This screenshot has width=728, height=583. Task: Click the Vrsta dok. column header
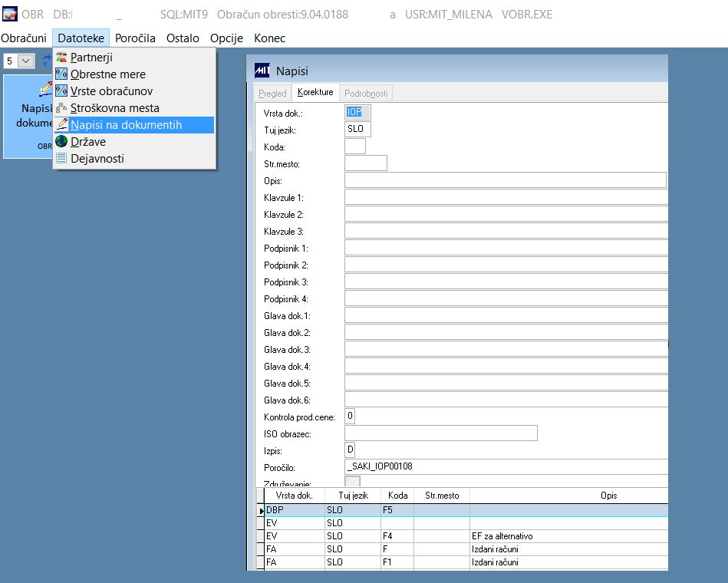(x=295, y=496)
